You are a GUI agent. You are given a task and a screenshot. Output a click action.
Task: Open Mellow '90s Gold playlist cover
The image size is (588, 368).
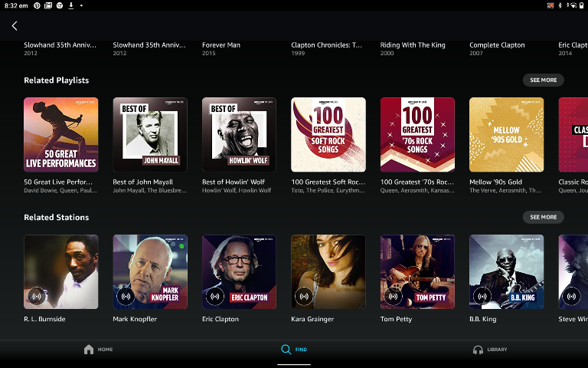(507, 135)
